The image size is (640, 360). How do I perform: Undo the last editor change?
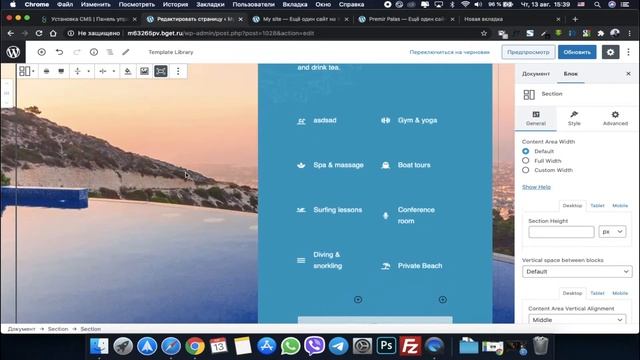60,52
